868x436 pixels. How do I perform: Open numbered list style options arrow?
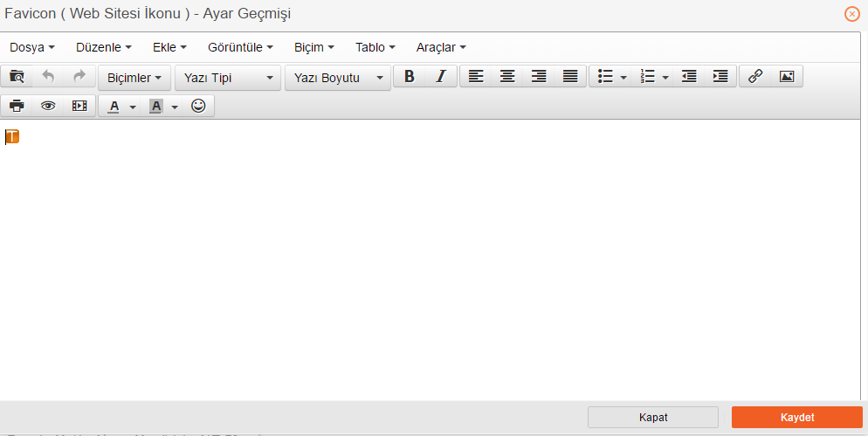(x=666, y=77)
